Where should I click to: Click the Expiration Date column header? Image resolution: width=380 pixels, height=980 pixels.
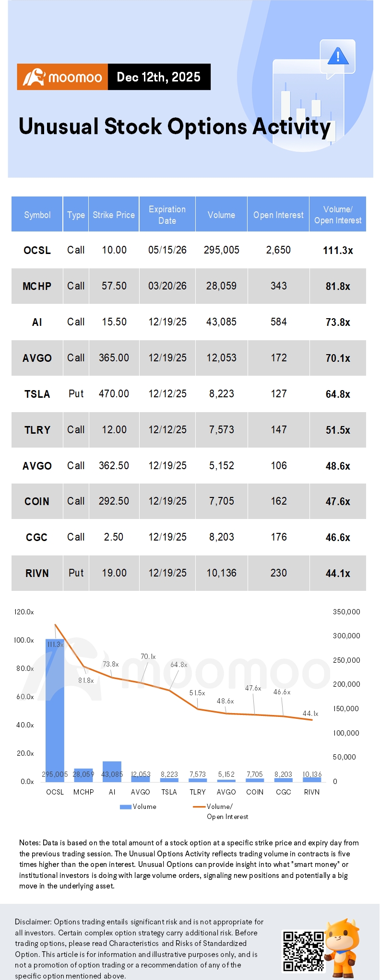pyautogui.click(x=167, y=215)
